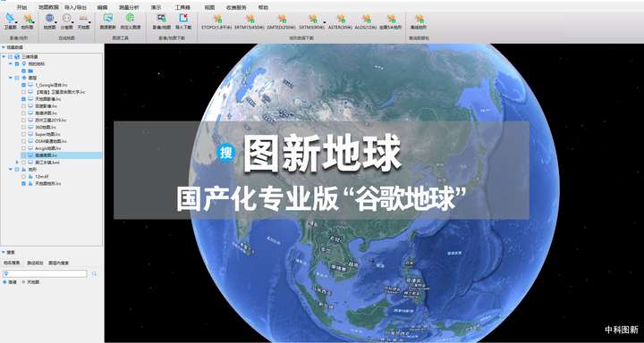Click the 影像/地图 download icon
The image size is (644, 343).
coord(161,18)
